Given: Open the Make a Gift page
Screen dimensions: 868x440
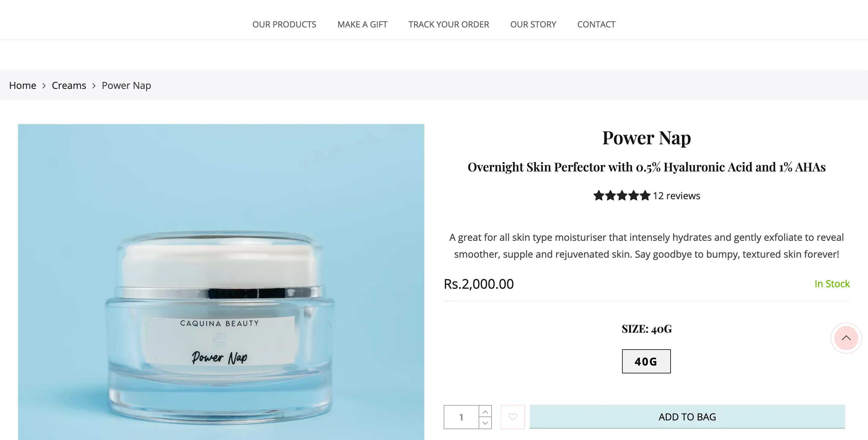Looking at the screenshot, I should 362,24.
